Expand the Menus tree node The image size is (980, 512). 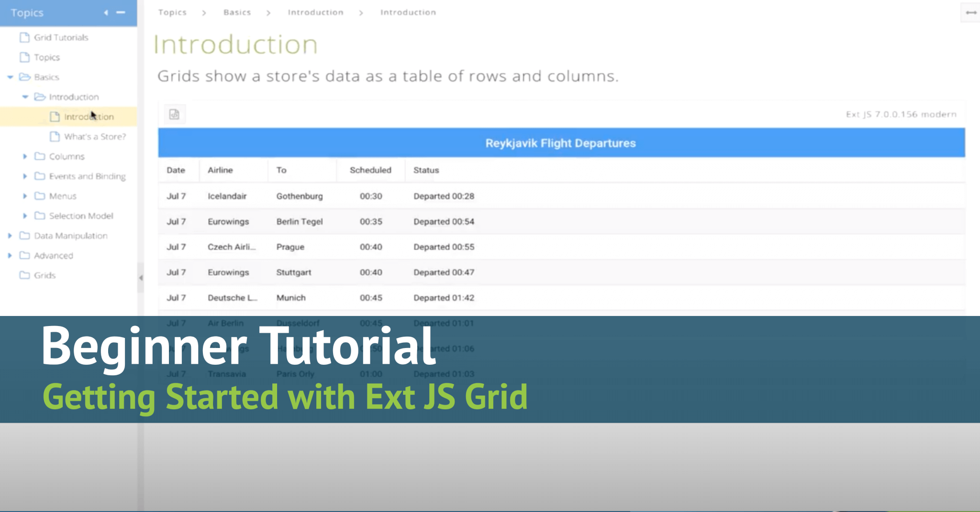click(x=25, y=196)
